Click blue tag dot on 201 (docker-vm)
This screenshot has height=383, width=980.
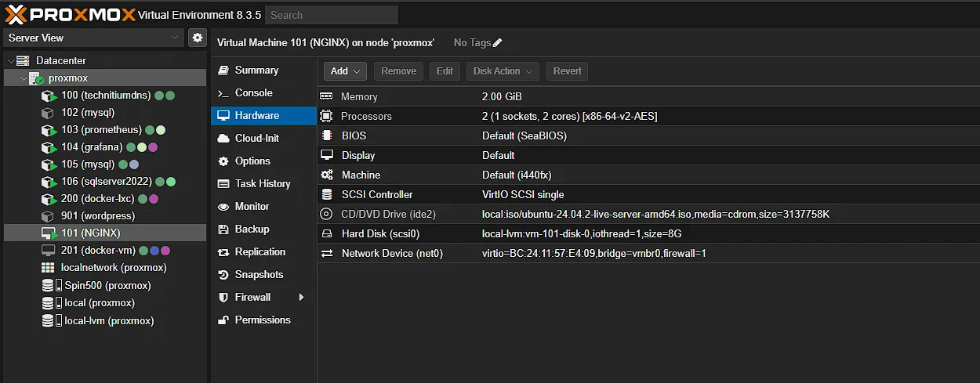click(154, 251)
